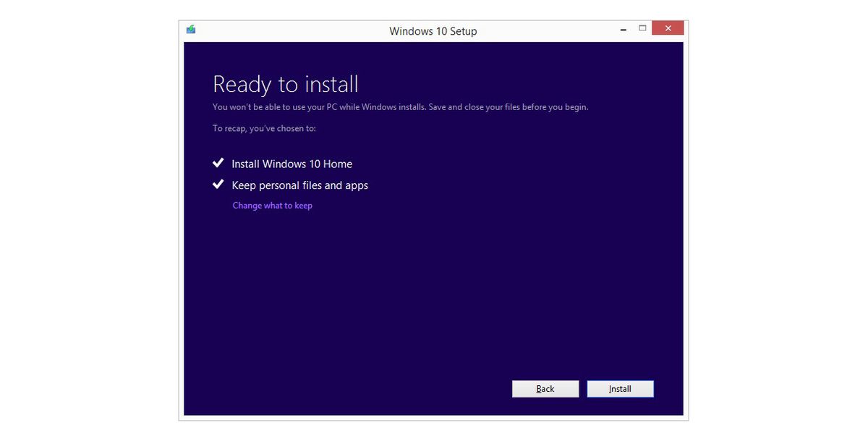868x441 pixels.
Task: Open the "Change what to keep" link
Action: 272,205
